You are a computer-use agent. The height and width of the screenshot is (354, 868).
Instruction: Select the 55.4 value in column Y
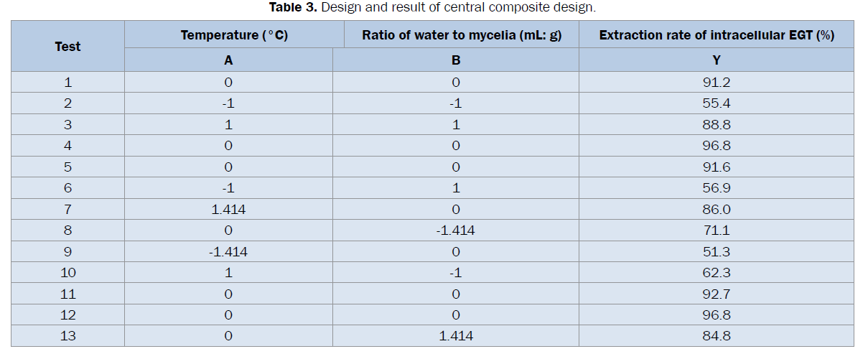pyautogui.click(x=716, y=103)
